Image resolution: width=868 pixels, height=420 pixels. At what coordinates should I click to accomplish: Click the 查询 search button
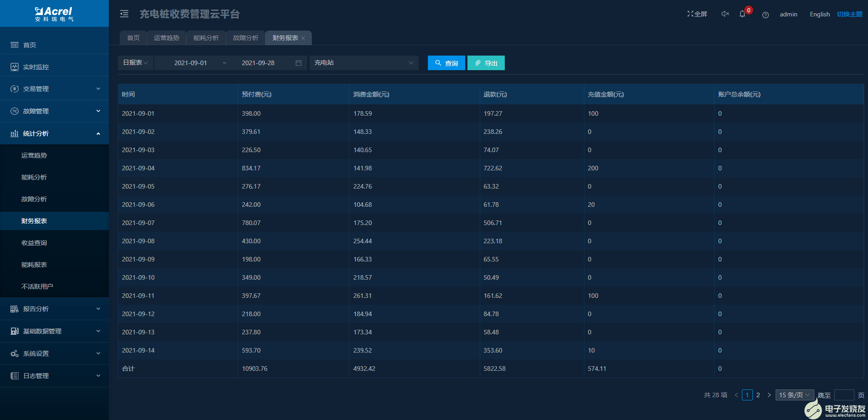click(447, 63)
